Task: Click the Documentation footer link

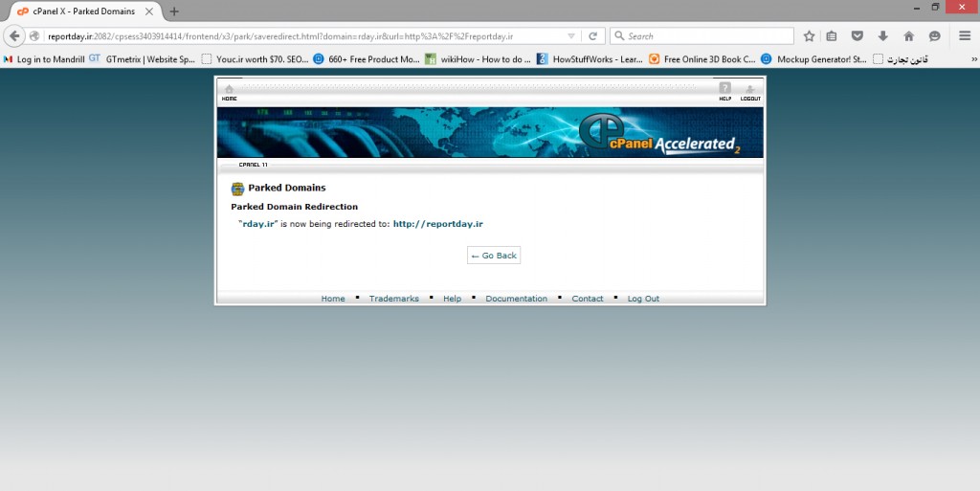Action: click(x=516, y=299)
